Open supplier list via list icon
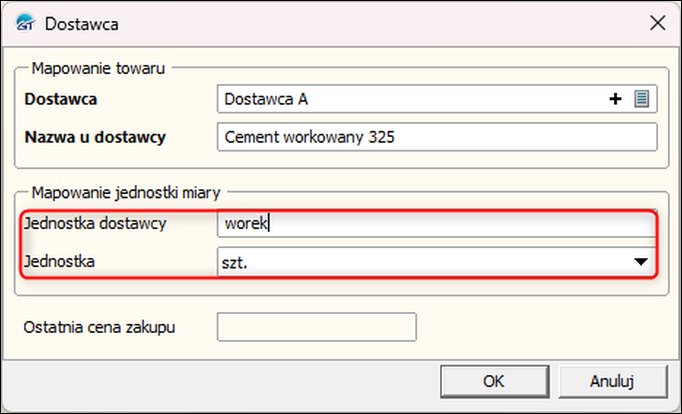Viewport: 682px width, 414px height. point(642,99)
